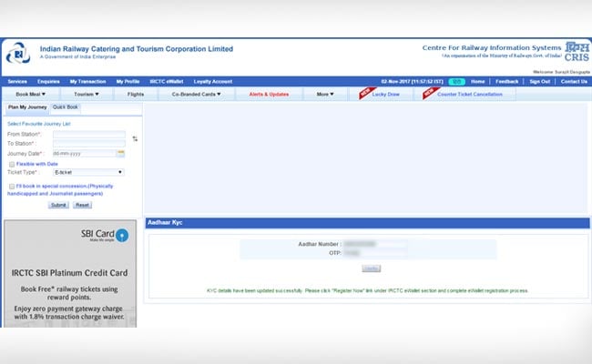Tick the special concession booking checkbox

click(12, 187)
